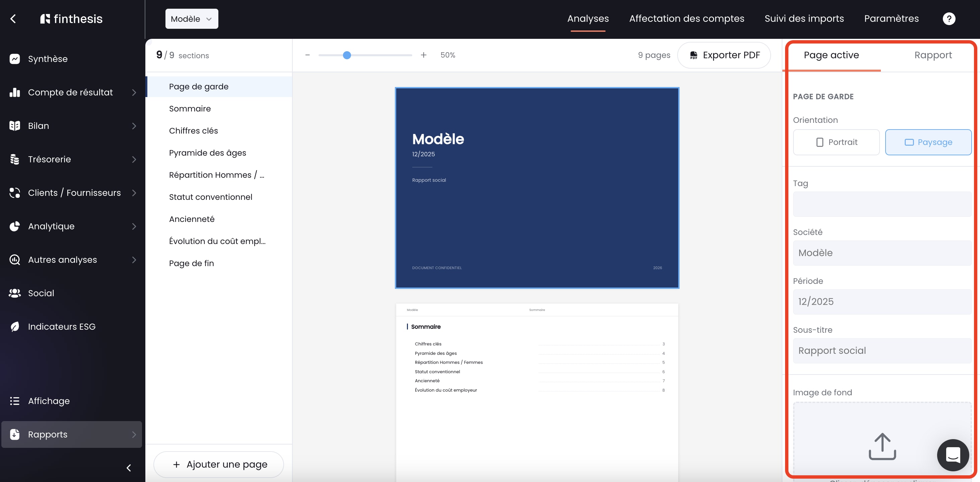Select Chiffres clés section

[219, 131]
